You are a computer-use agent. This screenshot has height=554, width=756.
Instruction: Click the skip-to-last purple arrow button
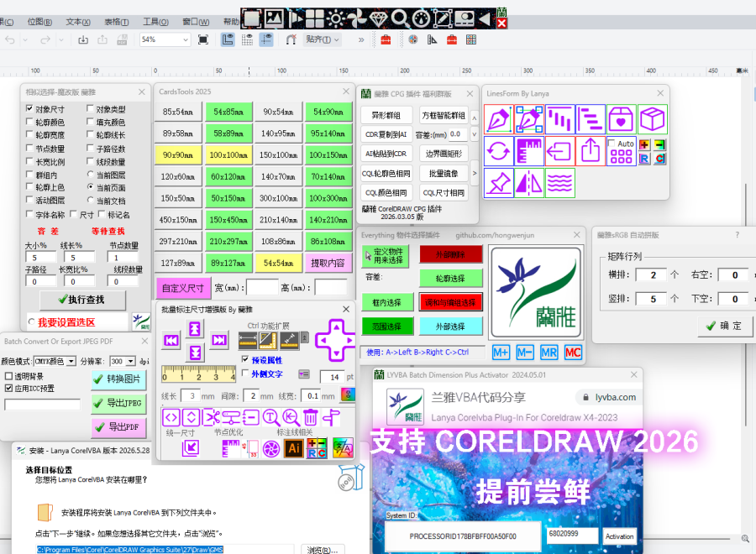point(219,340)
